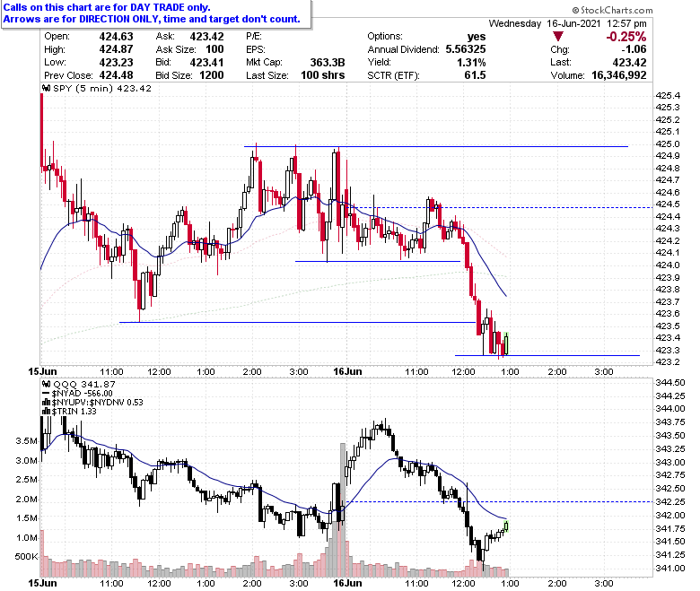Screen dimensions: 700x591
Task: Click the Ask Size value 100
Action: pyautogui.click(x=214, y=49)
